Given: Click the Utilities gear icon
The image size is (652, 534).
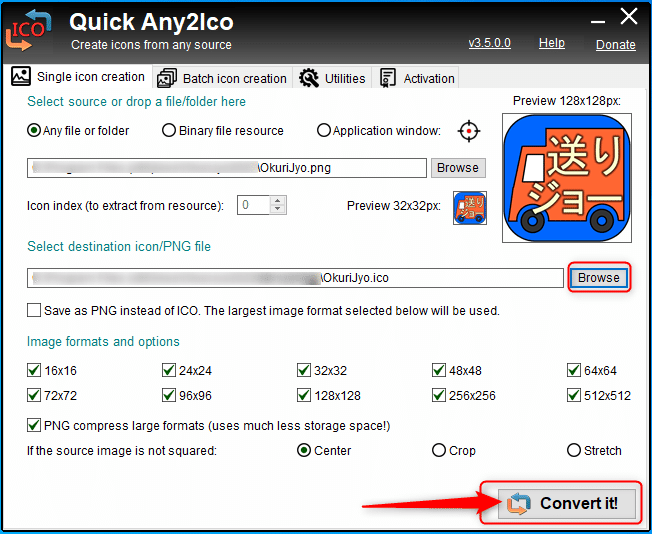Looking at the screenshot, I should [x=309, y=78].
